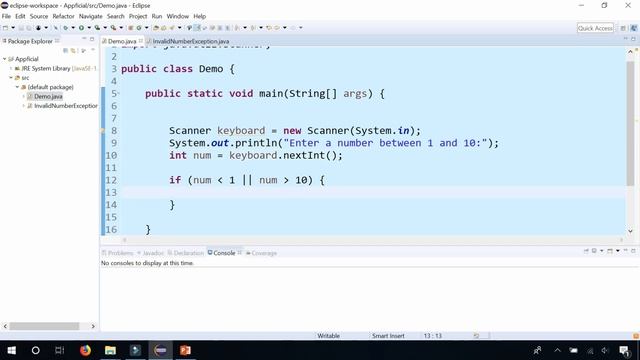Click the green Run toolbar icon

point(81,28)
